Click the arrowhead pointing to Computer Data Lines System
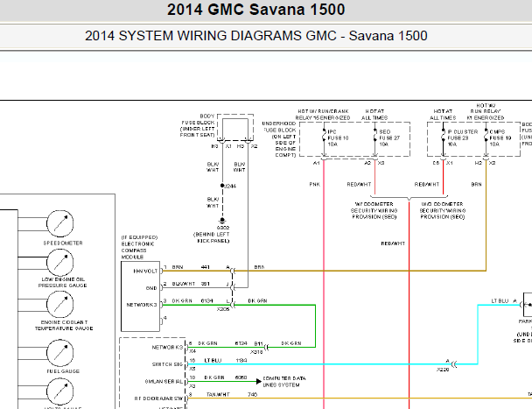The width and height of the screenshot is (532, 409). pyautogui.click(x=258, y=381)
